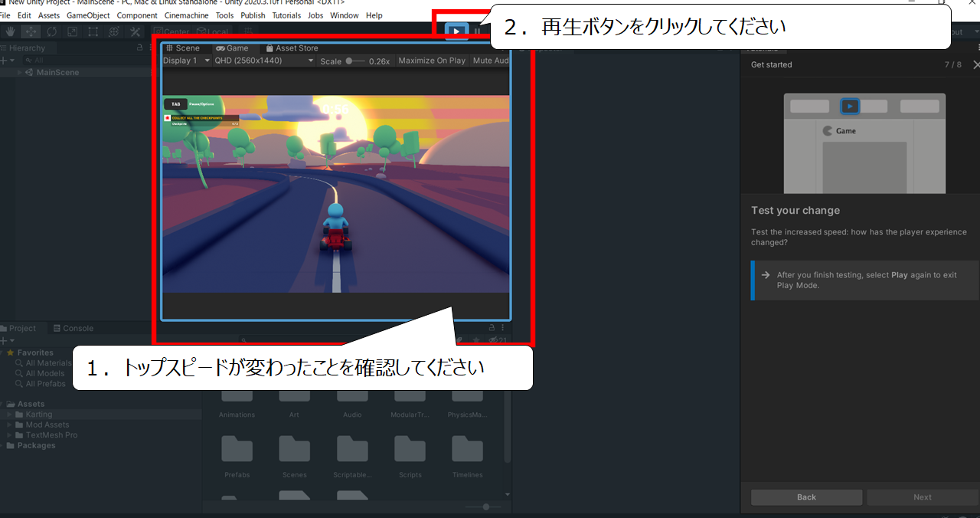Screen dimensions: 980x518
Task: Switch to the Game tab
Action: click(233, 48)
